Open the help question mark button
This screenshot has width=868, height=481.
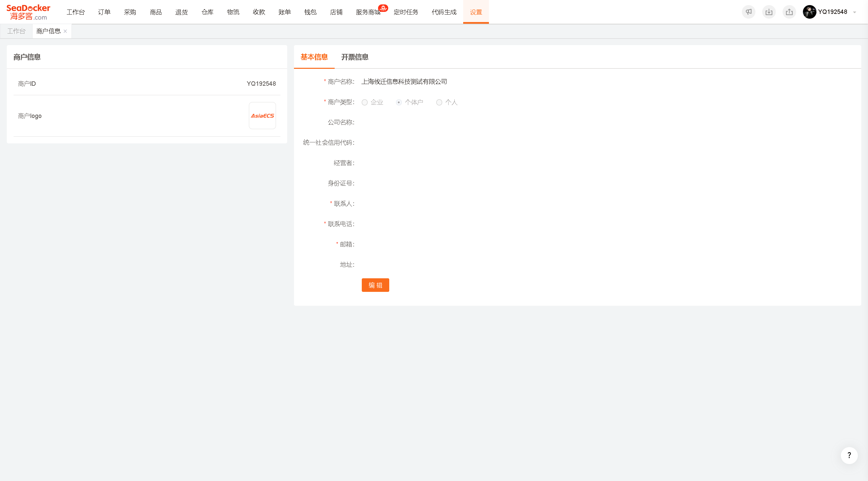pos(849,455)
